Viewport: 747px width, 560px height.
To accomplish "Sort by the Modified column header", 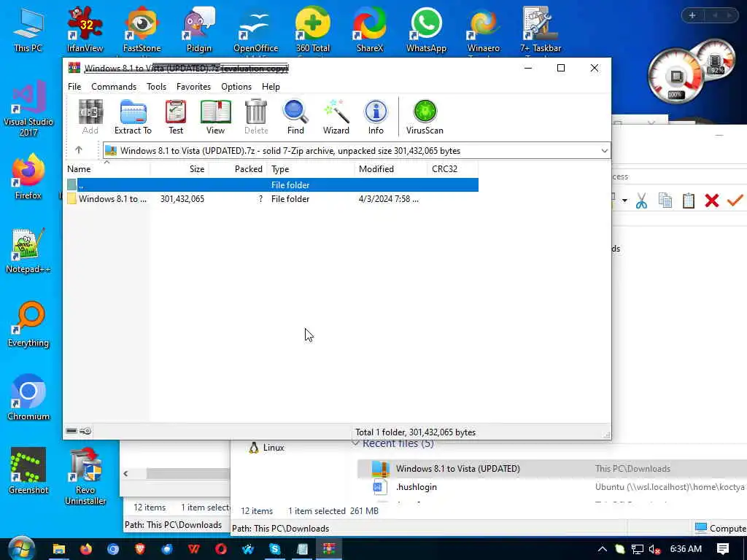I will coord(391,169).
